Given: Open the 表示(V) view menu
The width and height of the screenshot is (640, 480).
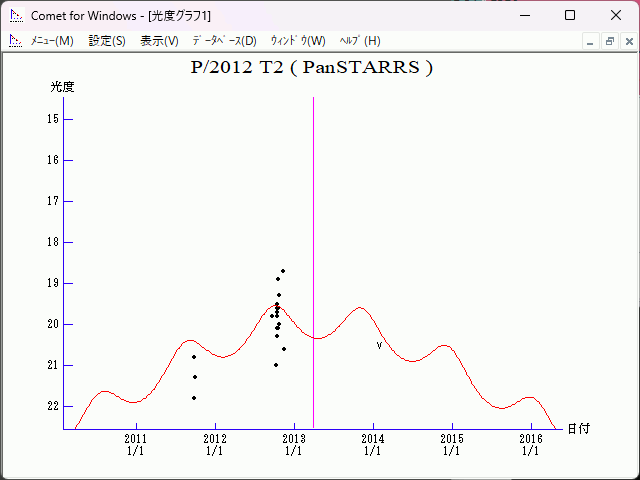Looking at the screenshot, I should (x=159, y=41).
